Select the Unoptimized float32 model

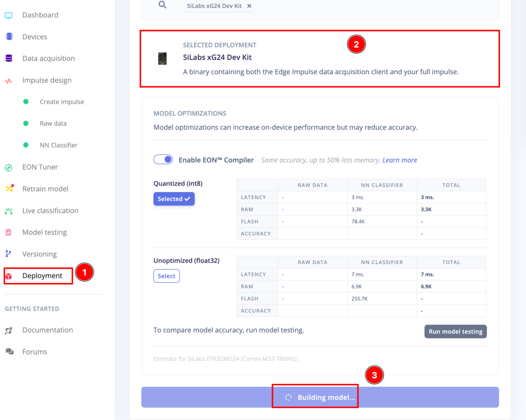167,276
